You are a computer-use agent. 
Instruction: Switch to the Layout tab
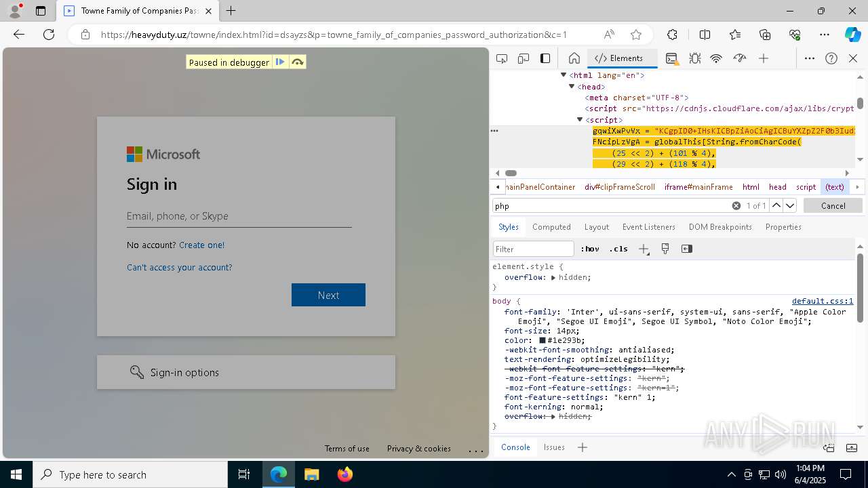(597, 227)
